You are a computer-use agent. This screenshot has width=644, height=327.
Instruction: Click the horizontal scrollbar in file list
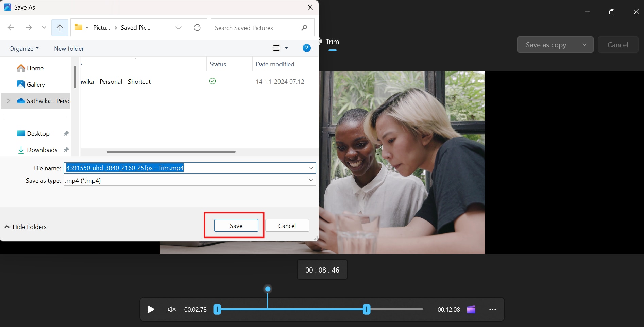coord(171,152)
